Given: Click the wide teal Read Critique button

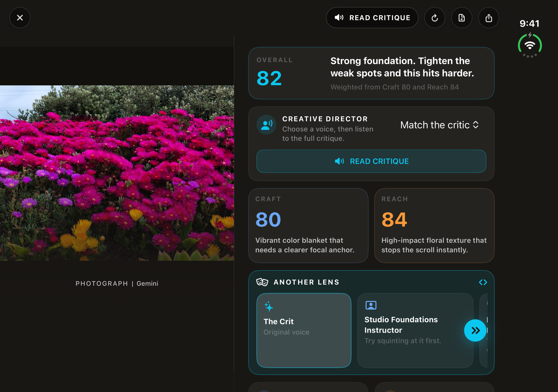Looking at the screenshot, I should coord(371,161).
